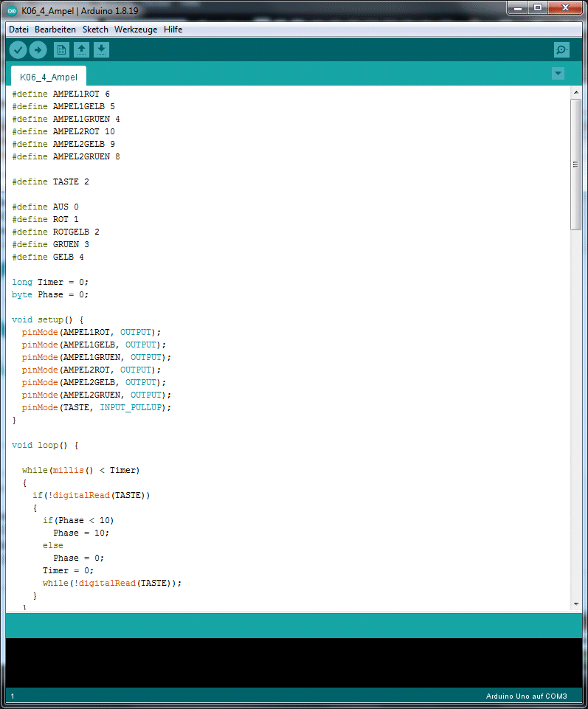This screenshot has height=709, width=588.
Task: Open the Bearbeiten menu
Action: pos(55,30)
